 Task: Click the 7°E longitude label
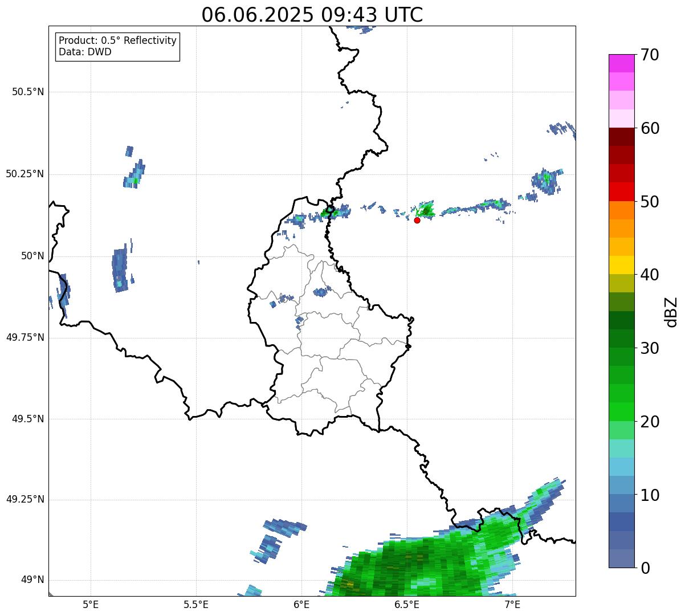tap(512, 604)
